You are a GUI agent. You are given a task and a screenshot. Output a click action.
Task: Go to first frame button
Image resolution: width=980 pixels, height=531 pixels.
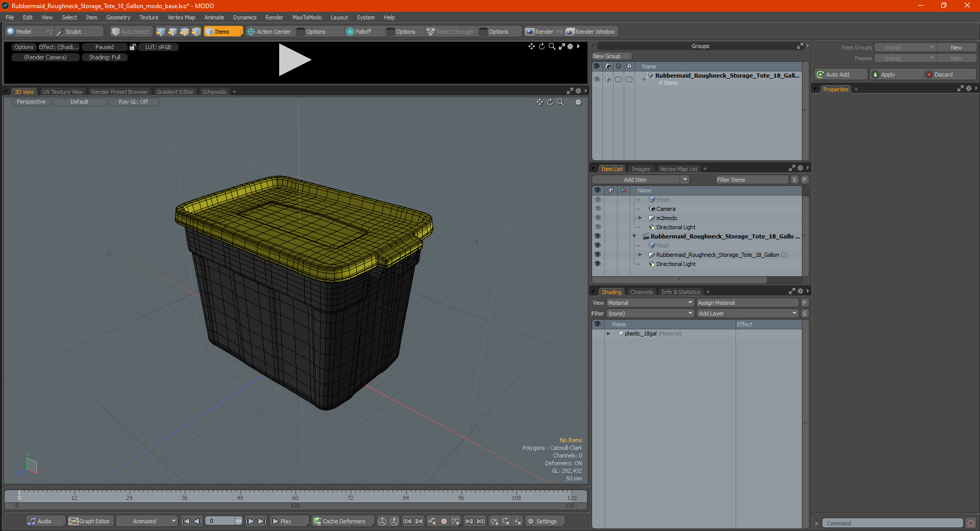186,521
